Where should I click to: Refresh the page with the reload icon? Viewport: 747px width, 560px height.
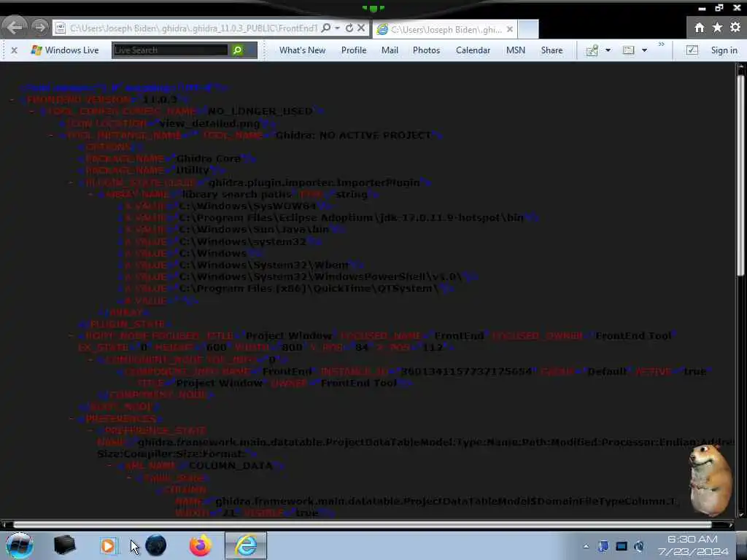click(349, 28)
